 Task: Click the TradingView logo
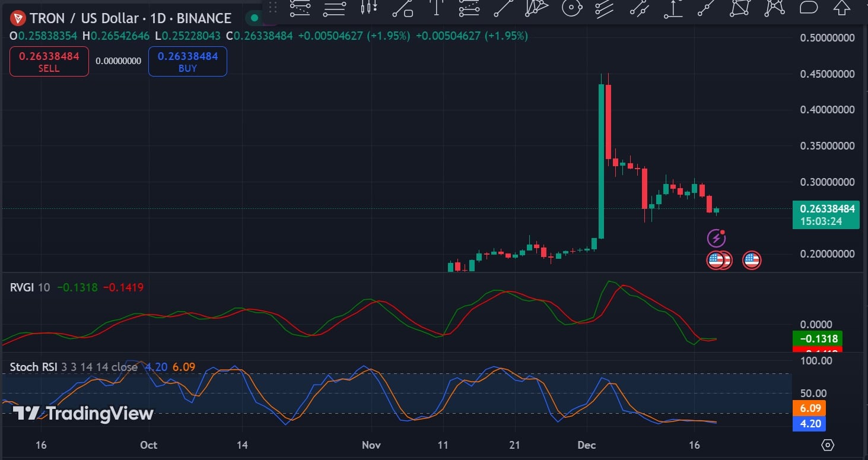83,413
